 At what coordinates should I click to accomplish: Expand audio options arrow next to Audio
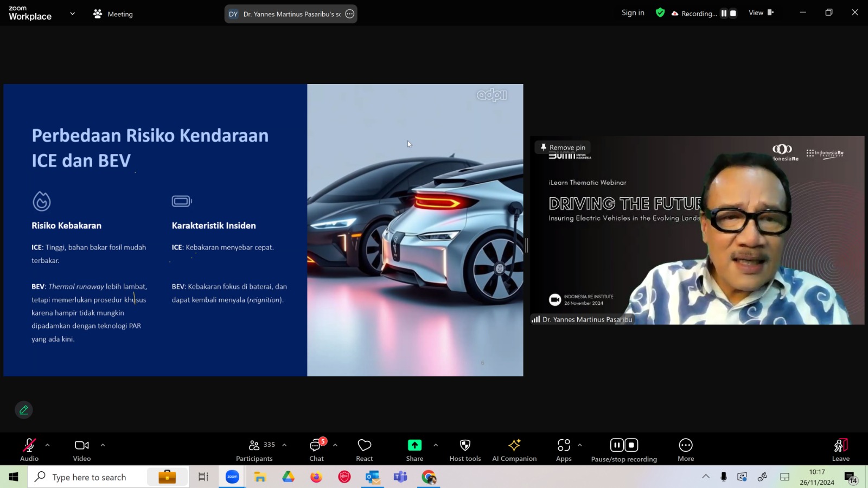[47, 445]
